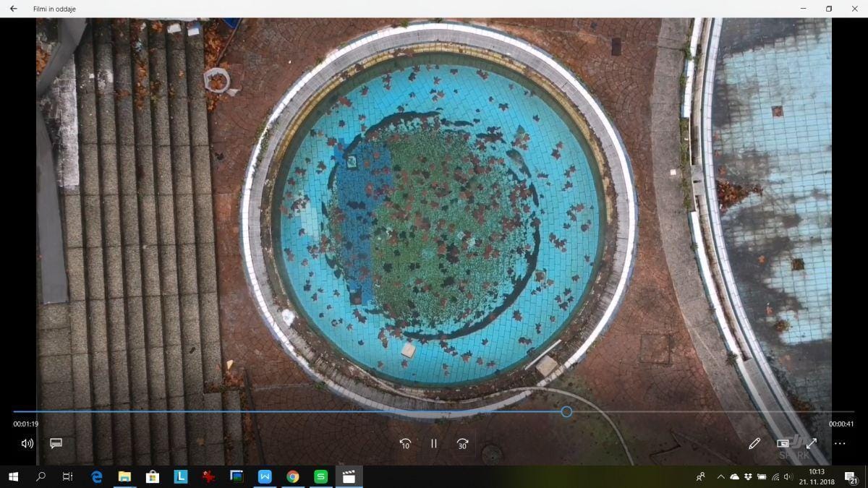Launch Google Chrome from the taskbar
This screenshot has height=488, width=868.
[x=292, y=476]
